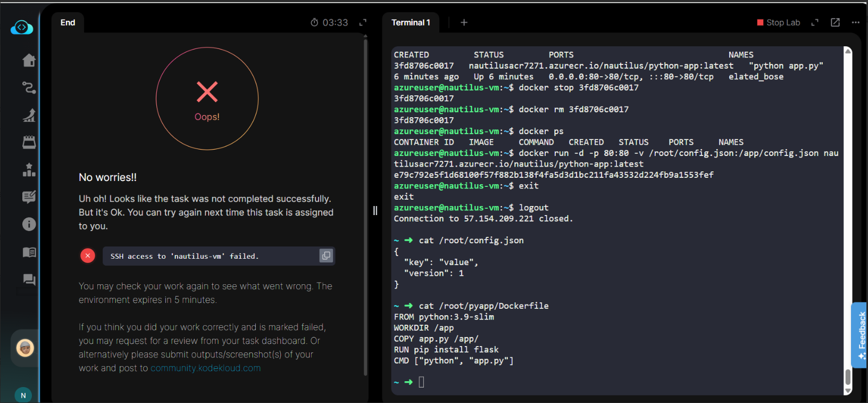Open the Home page from sidebar
This screenshot has height=403, width=868.
pos(29,60)
